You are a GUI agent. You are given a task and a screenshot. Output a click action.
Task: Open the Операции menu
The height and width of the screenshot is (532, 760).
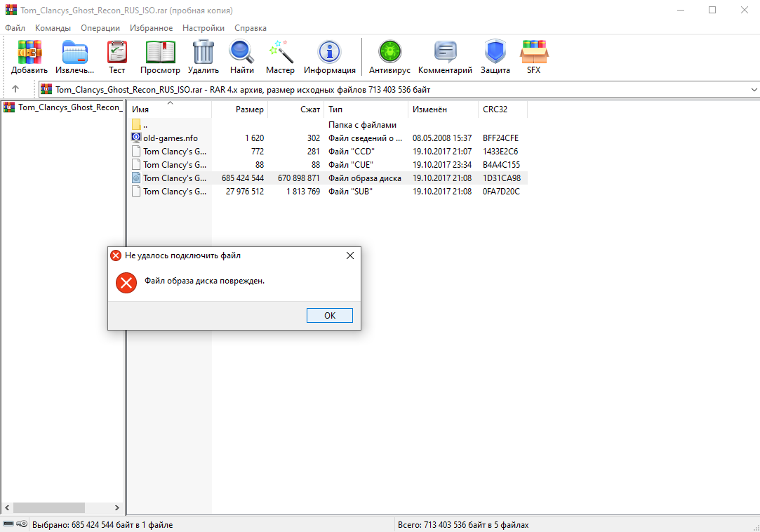point(100,28)
